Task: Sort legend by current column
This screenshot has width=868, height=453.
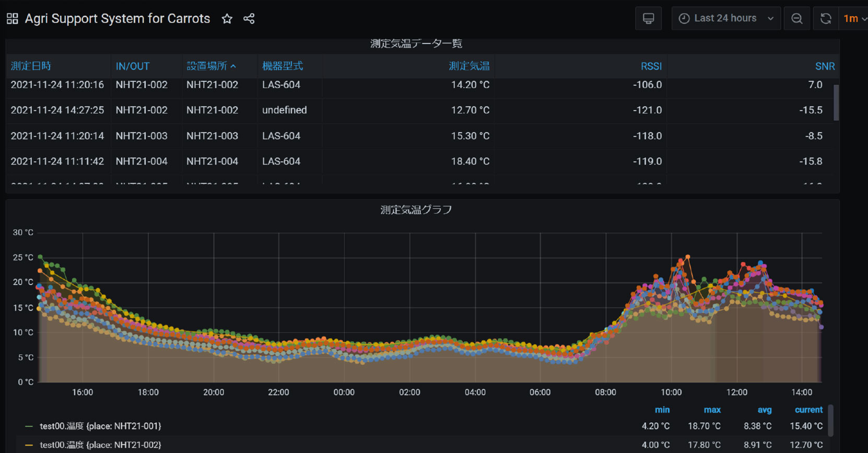Action: (x=808, y=410)
